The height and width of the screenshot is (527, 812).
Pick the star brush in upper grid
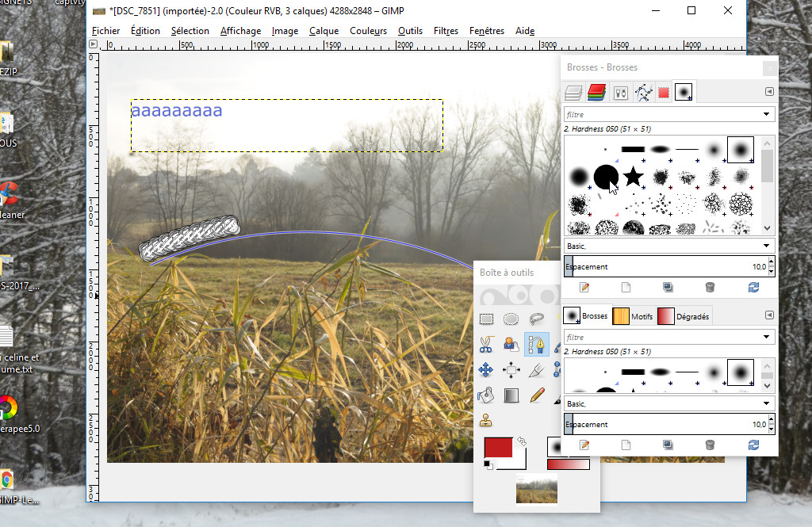tap(633, 176)
